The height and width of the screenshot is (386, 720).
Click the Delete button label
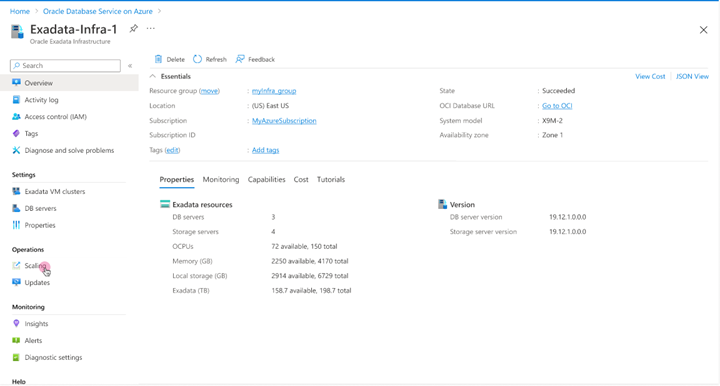(175, 59)
